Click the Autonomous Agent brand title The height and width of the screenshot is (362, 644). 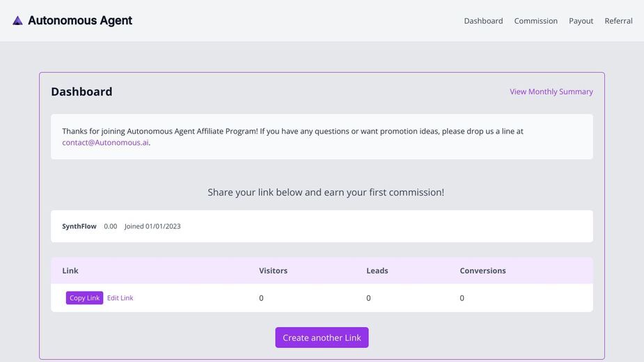tap(80, 21)
